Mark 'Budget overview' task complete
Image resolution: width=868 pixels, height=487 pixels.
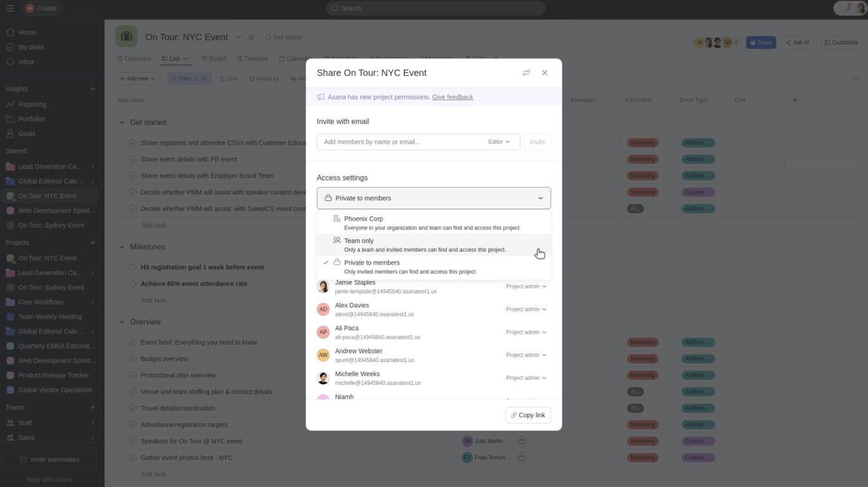click(x=133, y=359)
